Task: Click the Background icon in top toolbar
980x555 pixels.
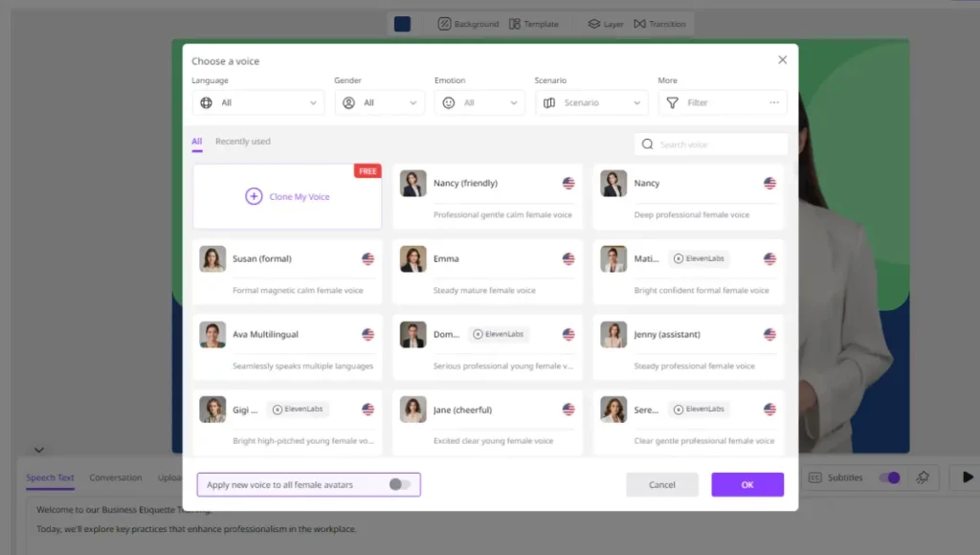Action: [444, 24]
